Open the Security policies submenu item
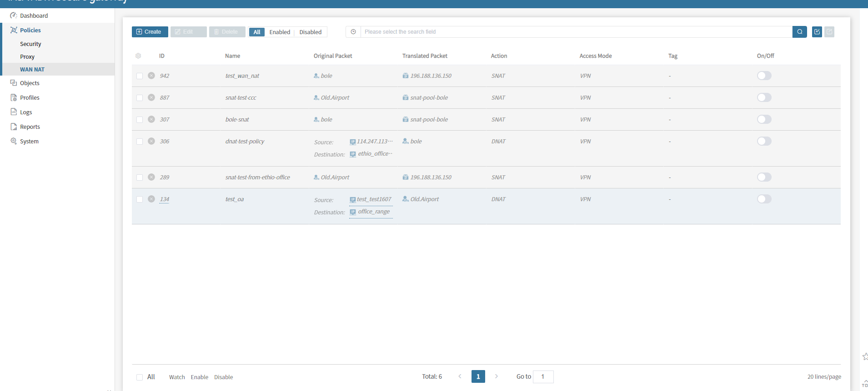 pos(30,44)
